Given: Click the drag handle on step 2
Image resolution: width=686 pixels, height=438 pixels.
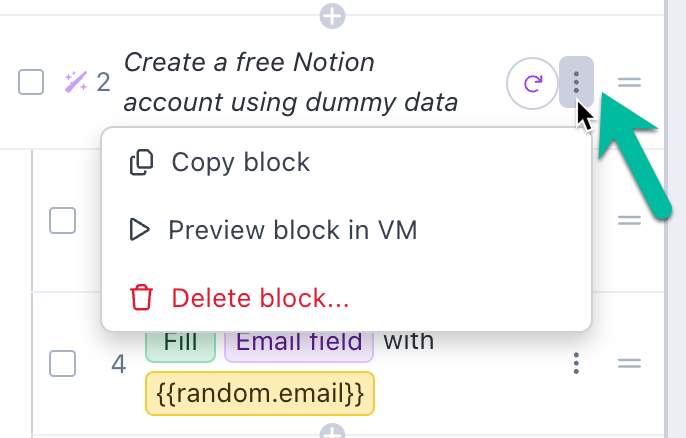Looking at the screenshot, I should click(x=629, y=82).
